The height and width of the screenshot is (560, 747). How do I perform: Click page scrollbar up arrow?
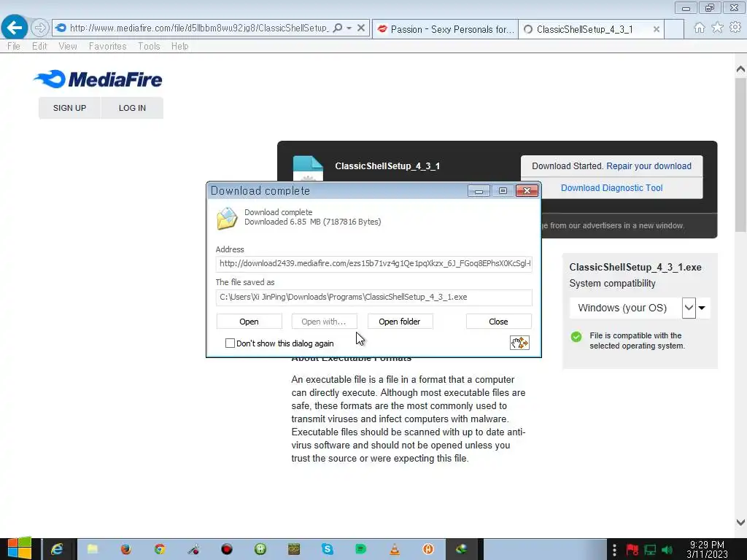pyautogui.click(x=740, y=69)
